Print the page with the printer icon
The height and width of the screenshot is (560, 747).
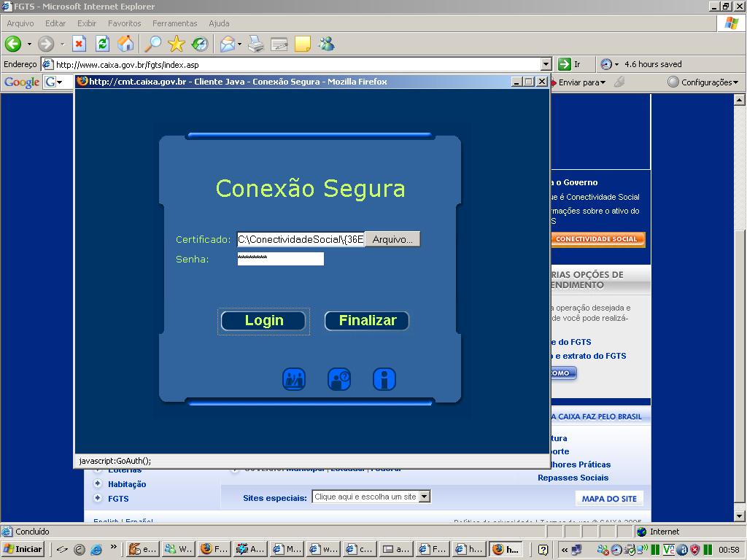click(256, 44)
